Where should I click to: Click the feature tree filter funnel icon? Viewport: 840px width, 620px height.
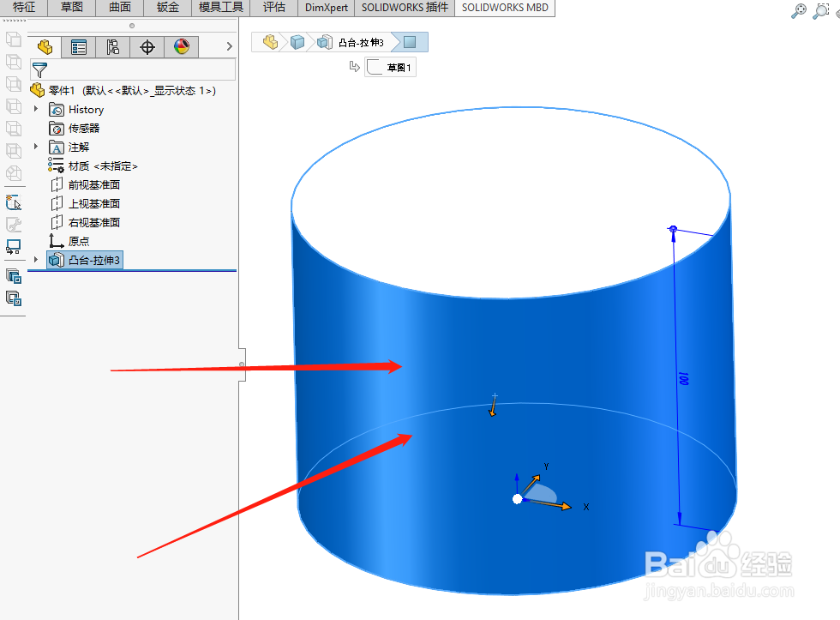tap(39, 69)
